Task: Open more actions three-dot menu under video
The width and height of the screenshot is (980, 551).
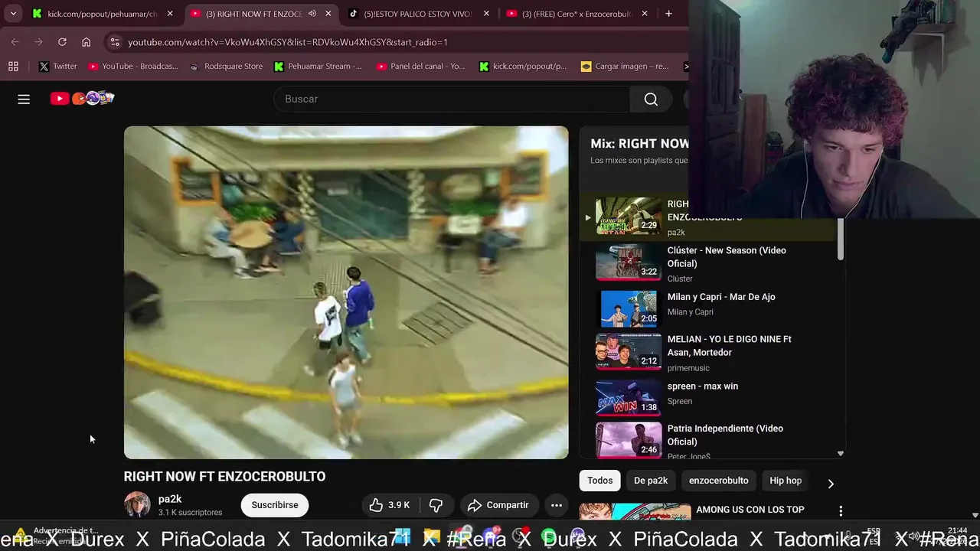Action: pyautogui.click(x=557, y=505)
